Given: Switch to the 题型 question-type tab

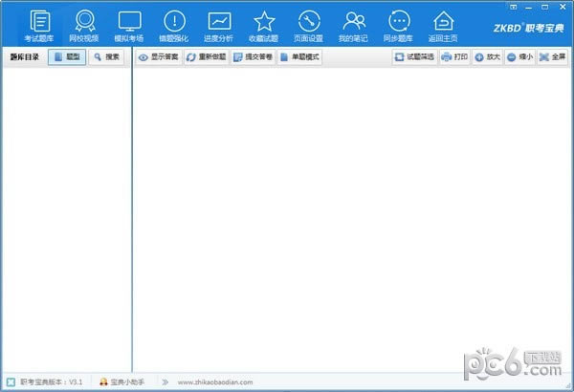Looking at the screenshot, I should tap(66, 57).
